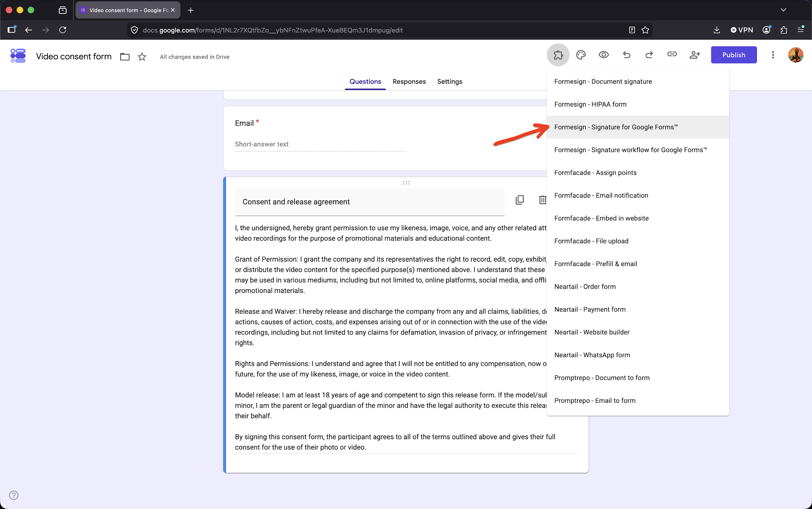Open the browser main menu icon
This screenshot has width=812, height=509.
pos(801,30)
